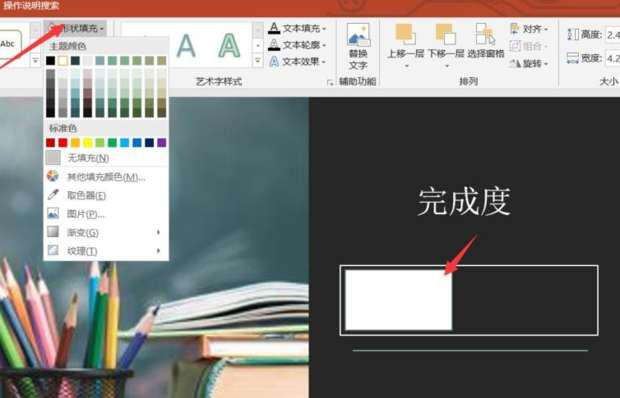
Task: Click the Text Fill A icon
Action: coord(274,28)
